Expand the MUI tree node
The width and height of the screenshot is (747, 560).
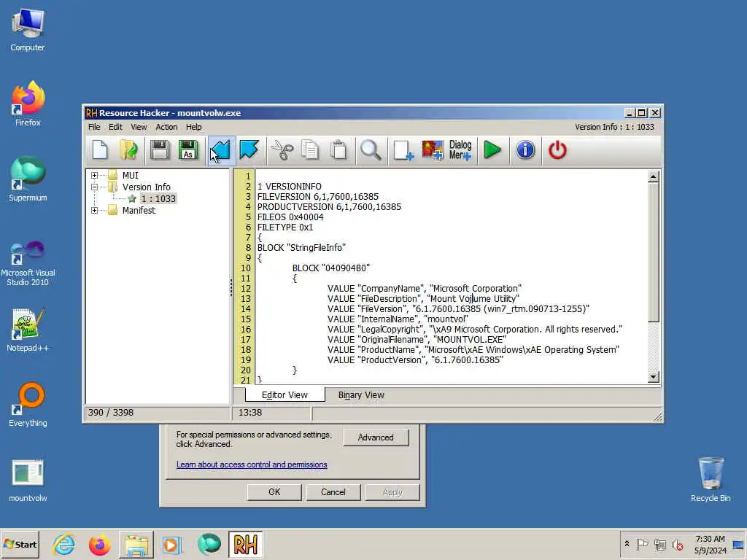(94, 175)
